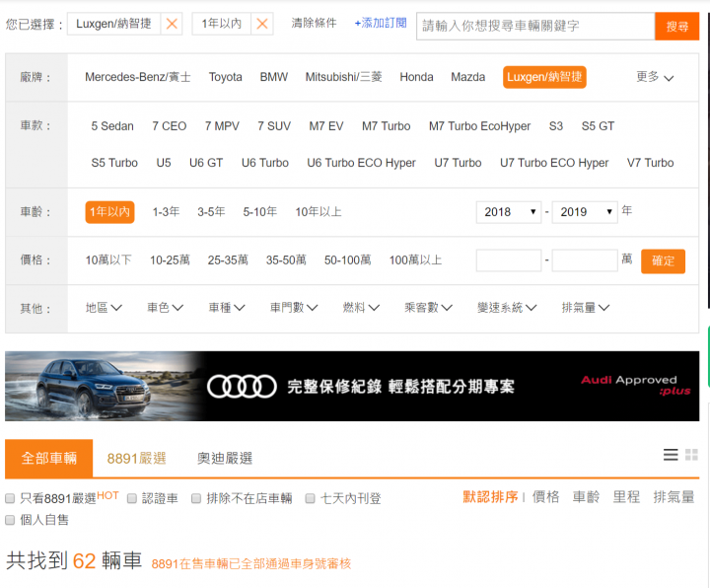Open the Audi Approved plus banner ad
This screenshot has width=710, height=588.
[x=352, y=386]
